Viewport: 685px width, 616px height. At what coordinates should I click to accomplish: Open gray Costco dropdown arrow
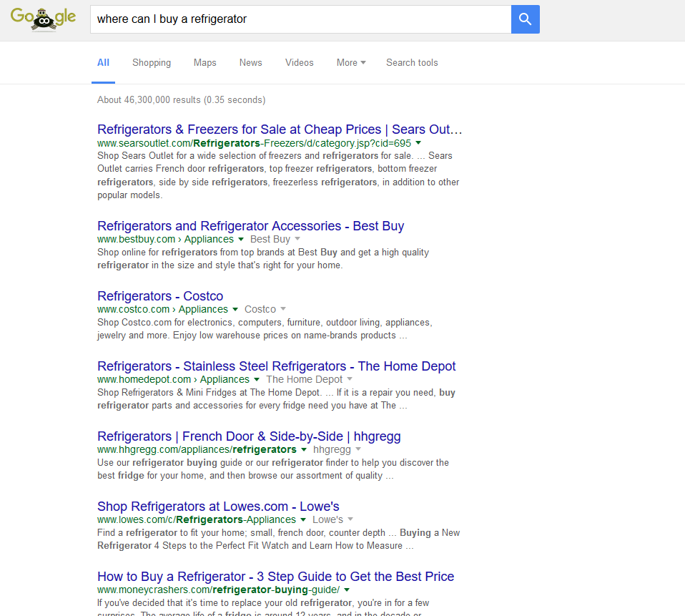[x=283, y=310]
